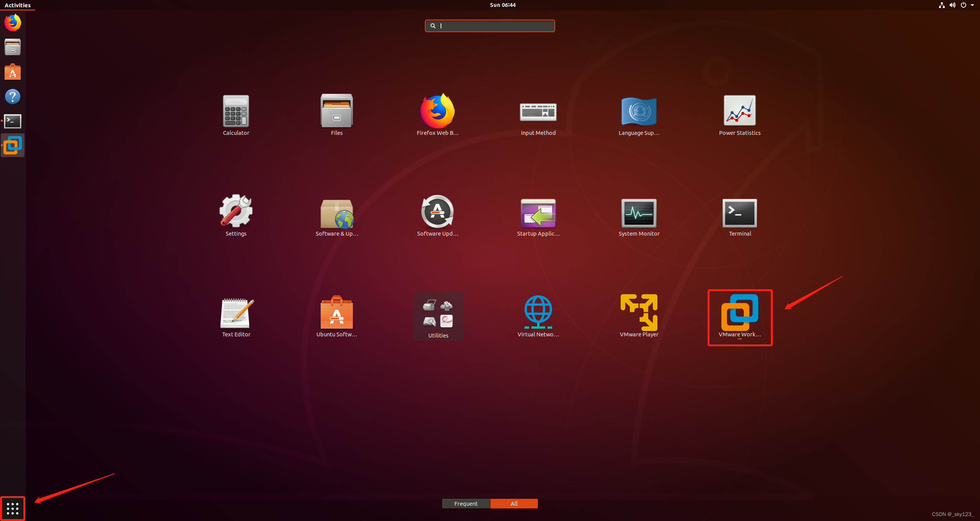Open Firefox from the dock

pyautogui.click(x=13, y=23)
